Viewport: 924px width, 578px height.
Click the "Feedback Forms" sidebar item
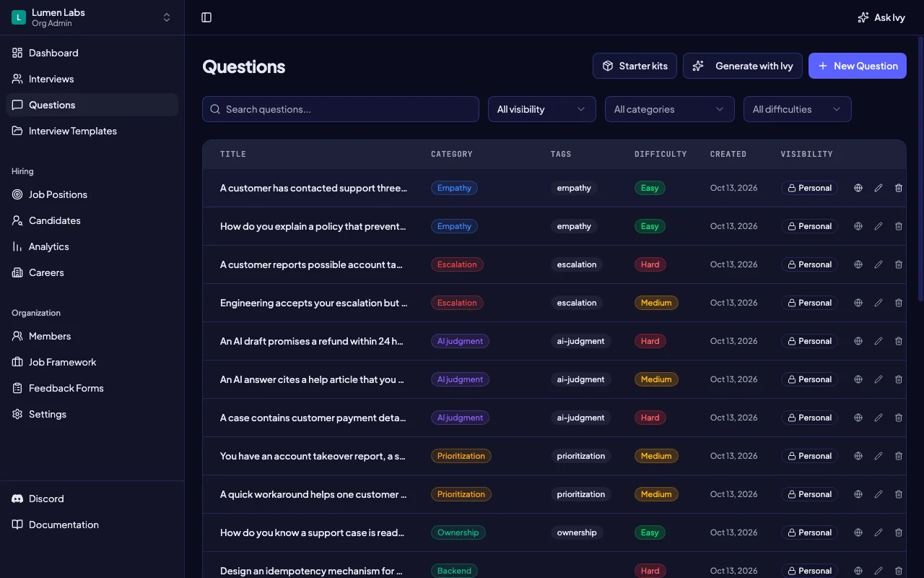tap(92, 388)
